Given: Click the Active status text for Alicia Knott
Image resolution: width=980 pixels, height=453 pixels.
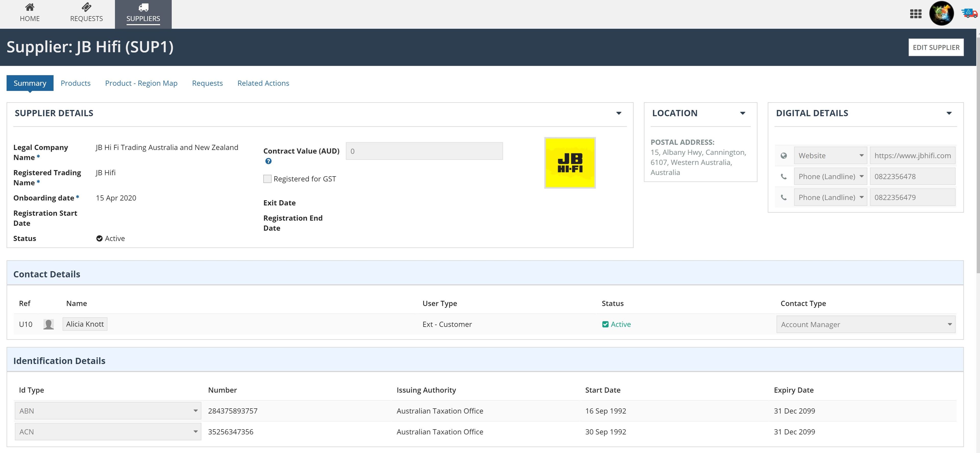Looking at the screenshot, I should 621,324.
